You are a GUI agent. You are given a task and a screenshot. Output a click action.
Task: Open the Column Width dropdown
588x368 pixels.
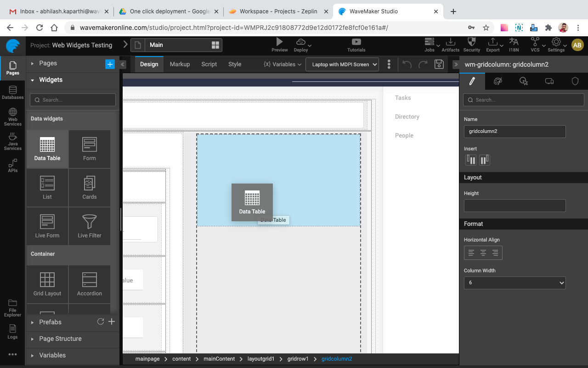tap(514, 282)
